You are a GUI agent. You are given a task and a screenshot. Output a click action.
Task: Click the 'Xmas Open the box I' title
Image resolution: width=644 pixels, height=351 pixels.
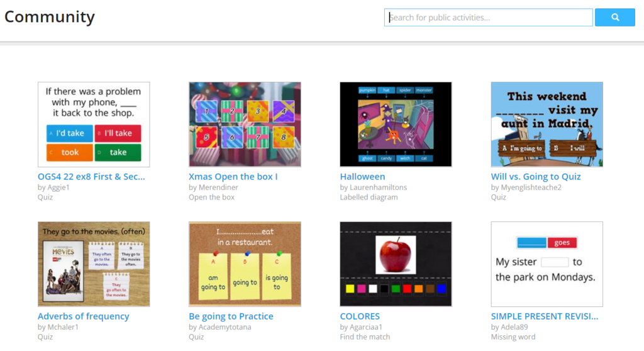pos(233,177)
